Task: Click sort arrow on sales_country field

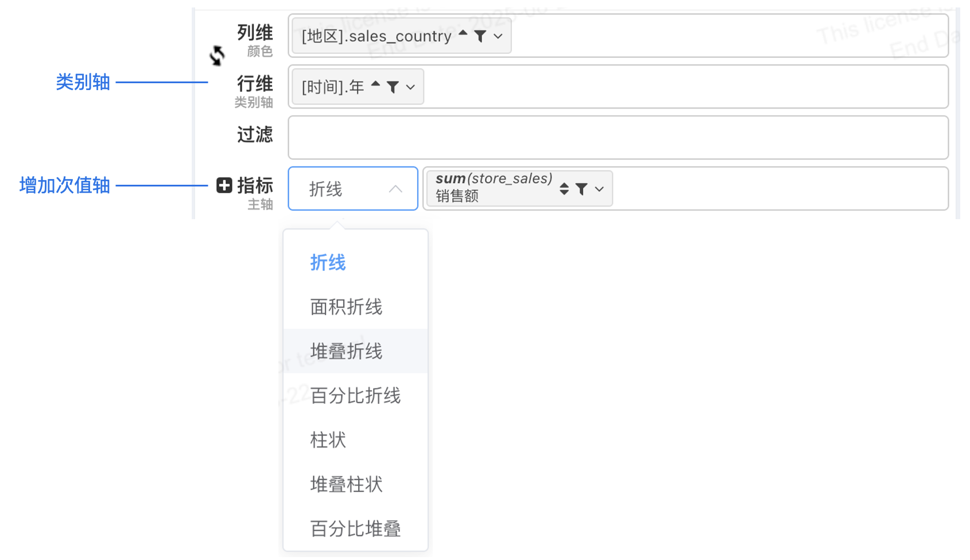Action: (x=463, y=34)
